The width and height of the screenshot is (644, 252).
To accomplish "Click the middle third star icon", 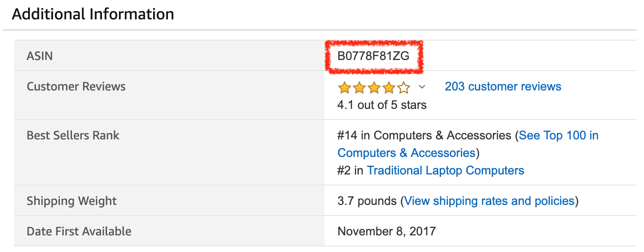I will pyautogui.click(x=374, y=87).
